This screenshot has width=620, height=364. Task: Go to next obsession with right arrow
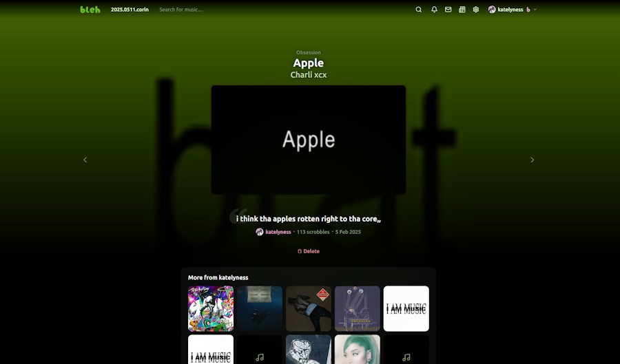532,160
